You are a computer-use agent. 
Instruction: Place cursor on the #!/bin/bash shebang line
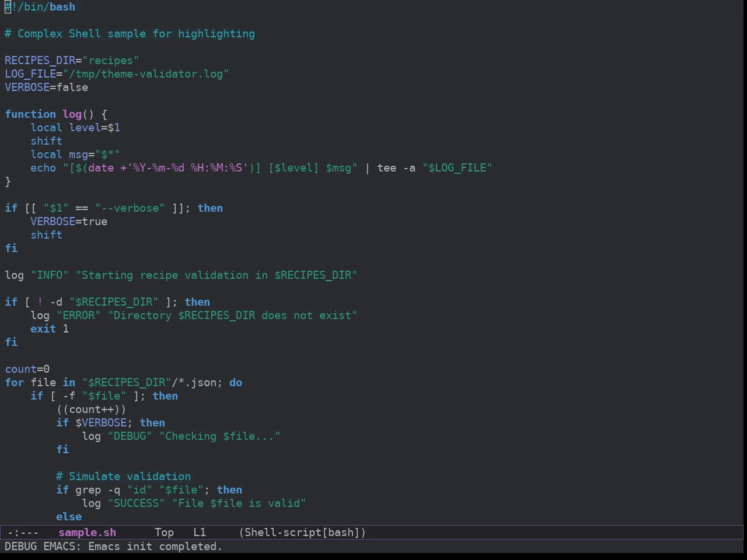click(40, 7)
